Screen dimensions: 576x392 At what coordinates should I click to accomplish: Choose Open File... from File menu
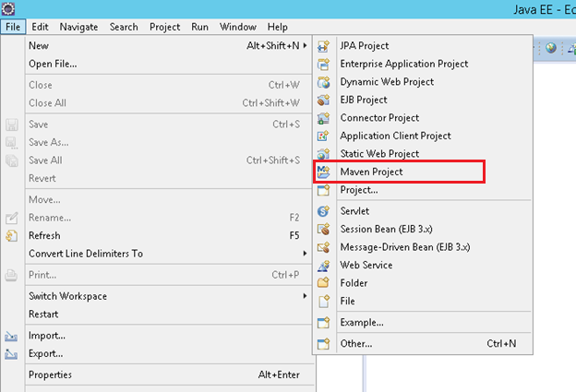(x=53, y=64)
